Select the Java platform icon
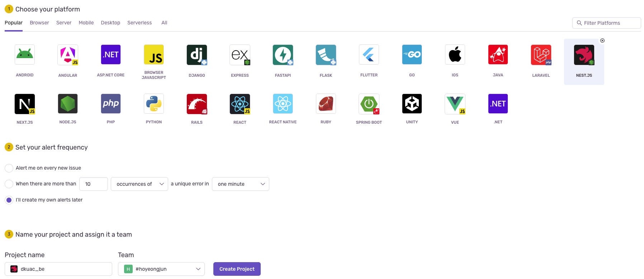 coord(498,55)
